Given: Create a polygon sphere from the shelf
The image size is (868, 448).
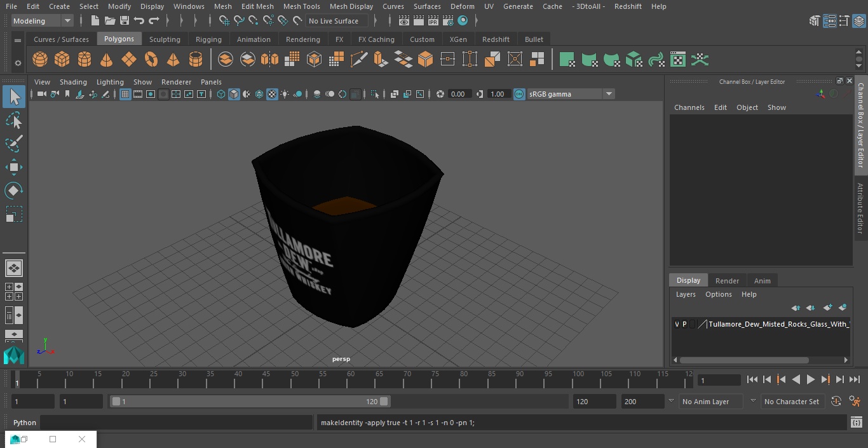Looking at the screenshot, I should pos(40,60).
